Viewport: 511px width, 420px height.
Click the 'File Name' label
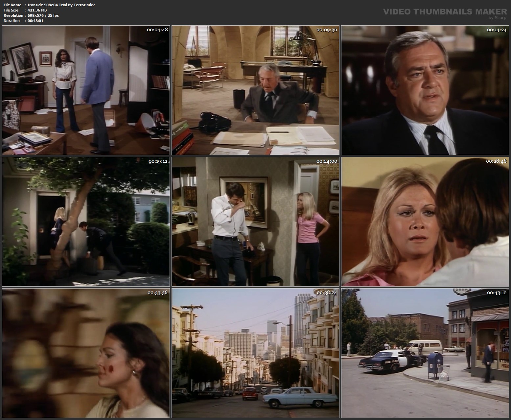tap(12, 5)
